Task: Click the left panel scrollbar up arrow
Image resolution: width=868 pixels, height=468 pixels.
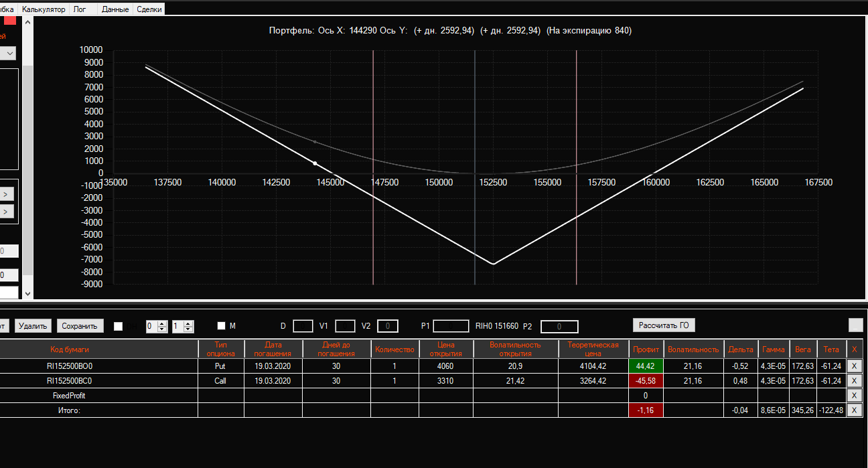Action: [x=27, y=22]
